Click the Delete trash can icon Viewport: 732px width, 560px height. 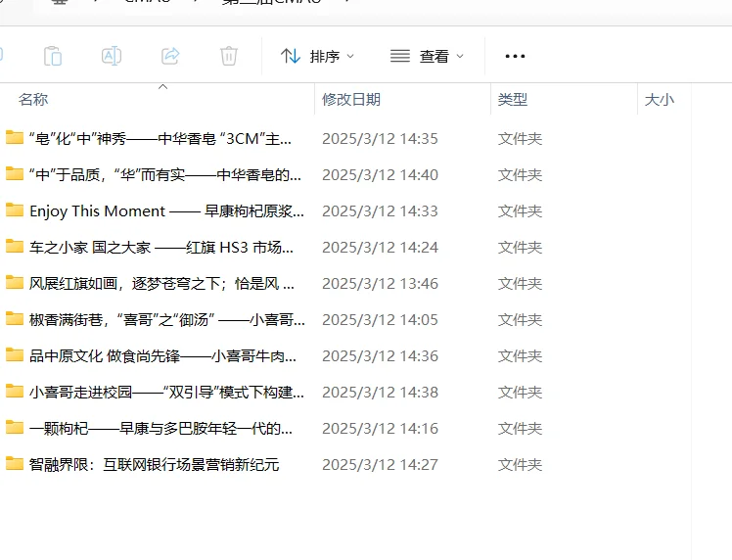(x=229, y=56)
